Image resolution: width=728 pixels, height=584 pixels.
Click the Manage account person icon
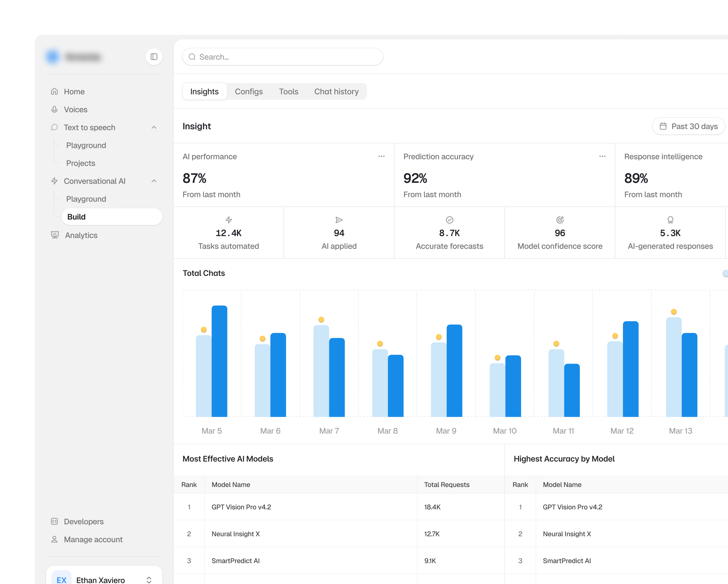tap(54, 539)
